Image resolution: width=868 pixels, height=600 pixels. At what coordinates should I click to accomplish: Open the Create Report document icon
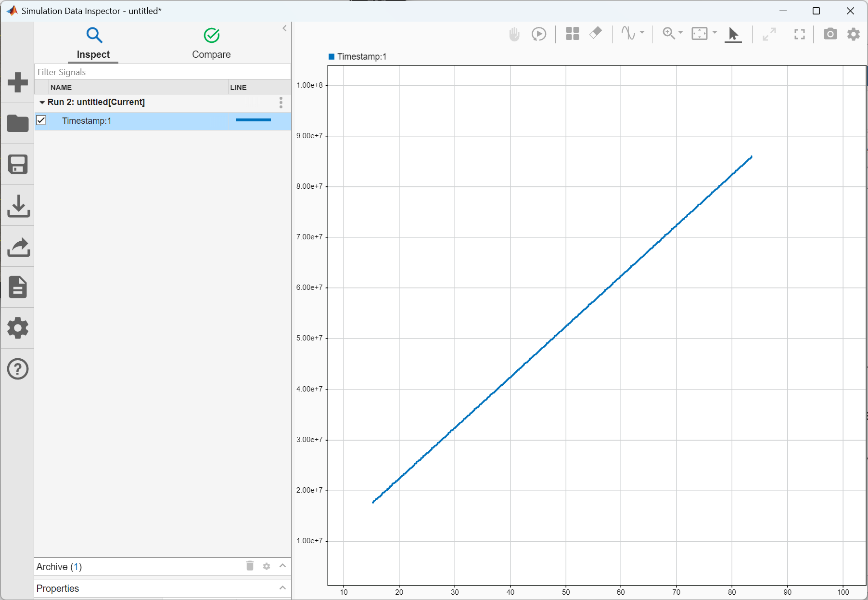click(18, 287)
